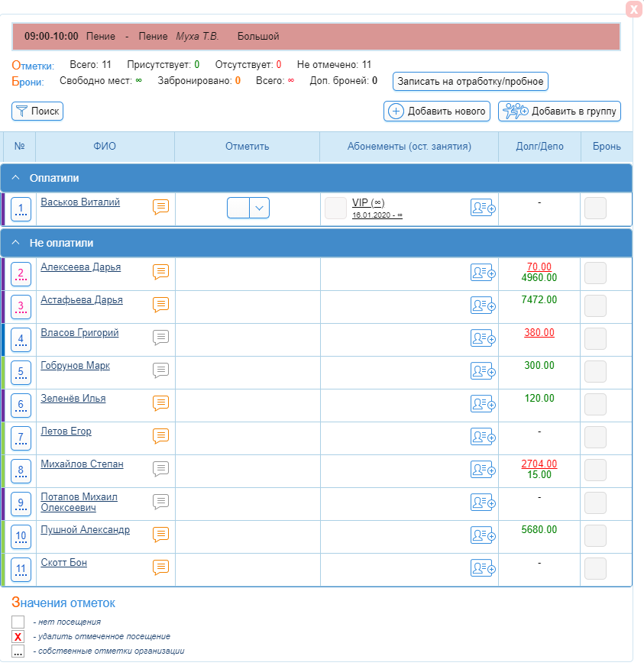The height and width of the screenshot is (669, 644).
Task: Click the № column header
Action: 20,147
